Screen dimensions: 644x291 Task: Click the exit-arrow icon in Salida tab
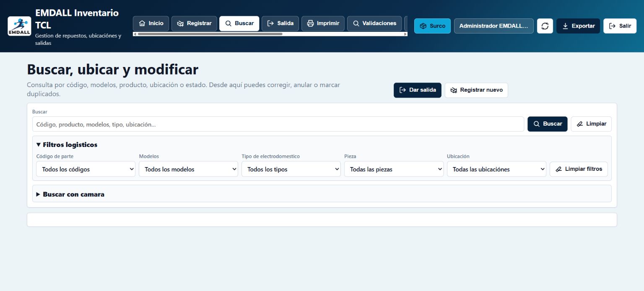pyautogui.click(x=271, y=23)
